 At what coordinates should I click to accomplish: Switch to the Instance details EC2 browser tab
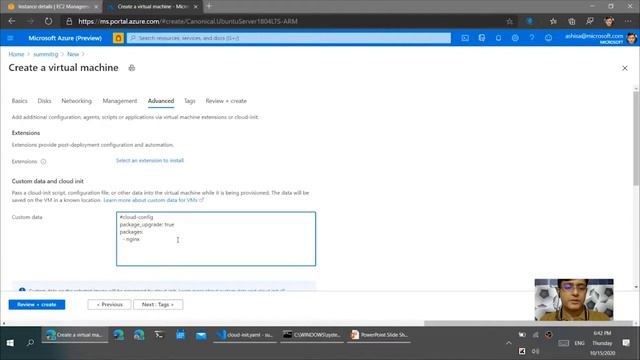[x=52, y=7]
